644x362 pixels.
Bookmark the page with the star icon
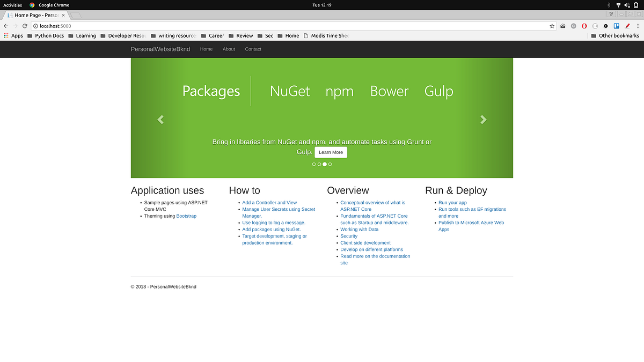[552, 26]
